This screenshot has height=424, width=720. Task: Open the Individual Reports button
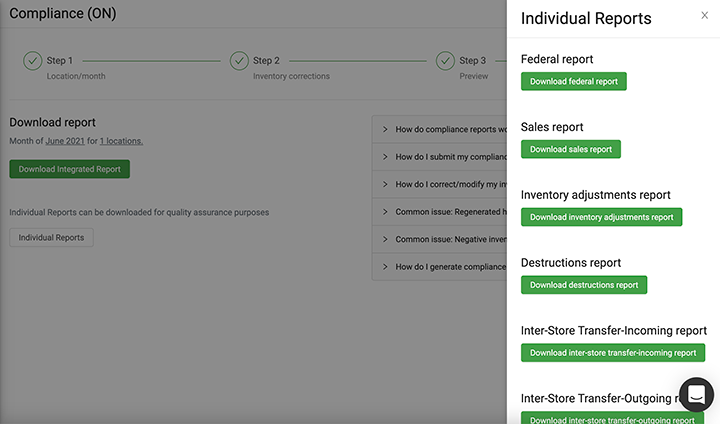click(51, 237)
